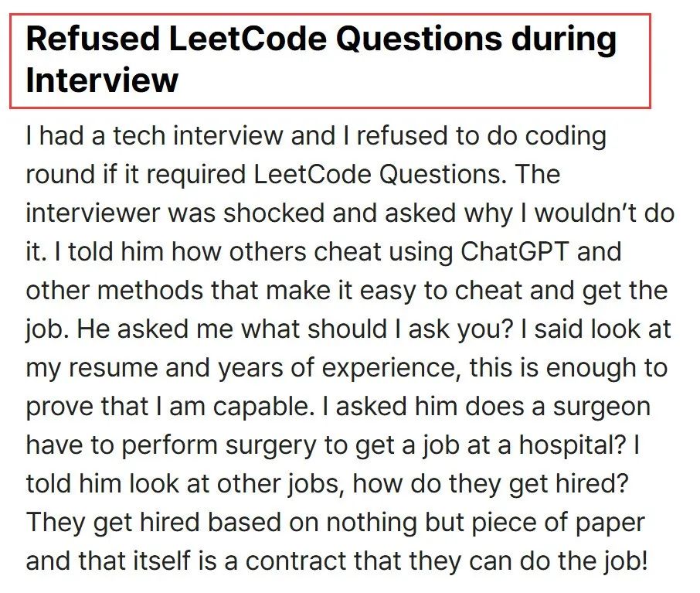Click the word 'experience' in the text
This screenshot has height=593, width=700.
(392, 369)
